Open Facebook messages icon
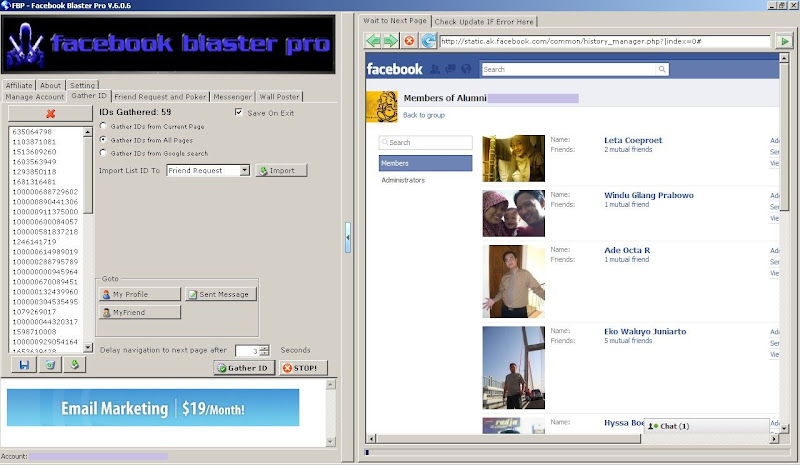This screenshot has width=800, height=465. pos(451,69)
